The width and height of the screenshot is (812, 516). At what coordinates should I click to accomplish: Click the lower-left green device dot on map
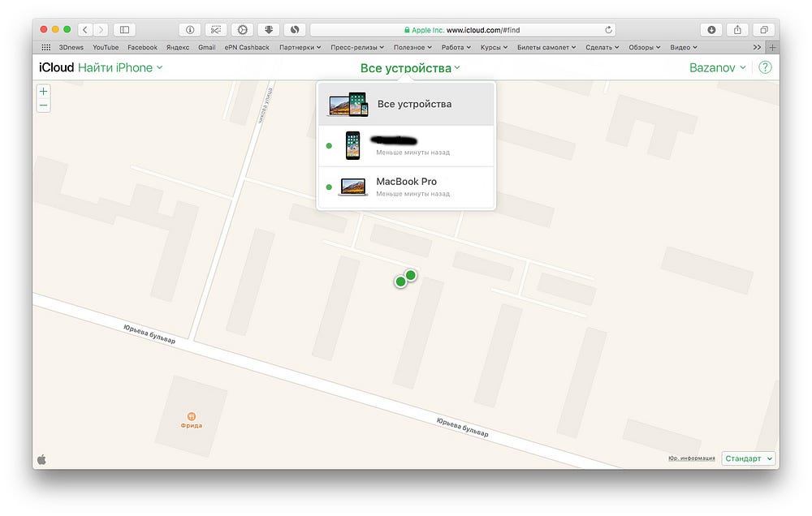pyautogui.click(x=400, y=282)
